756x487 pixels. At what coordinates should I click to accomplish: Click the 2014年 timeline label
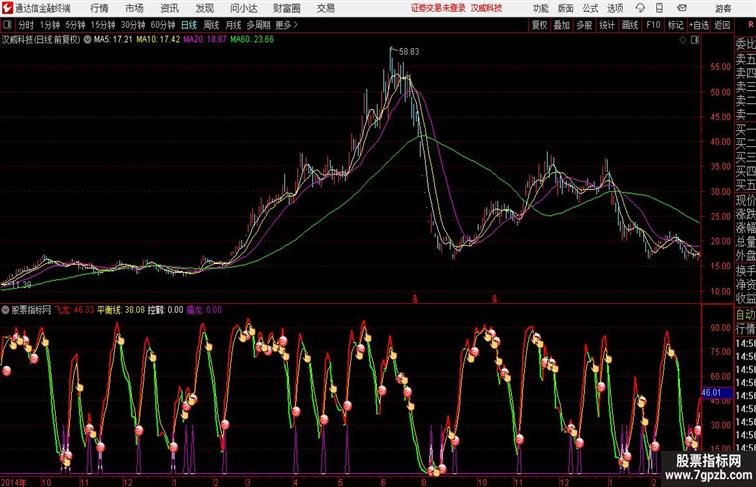pos(14,482)
